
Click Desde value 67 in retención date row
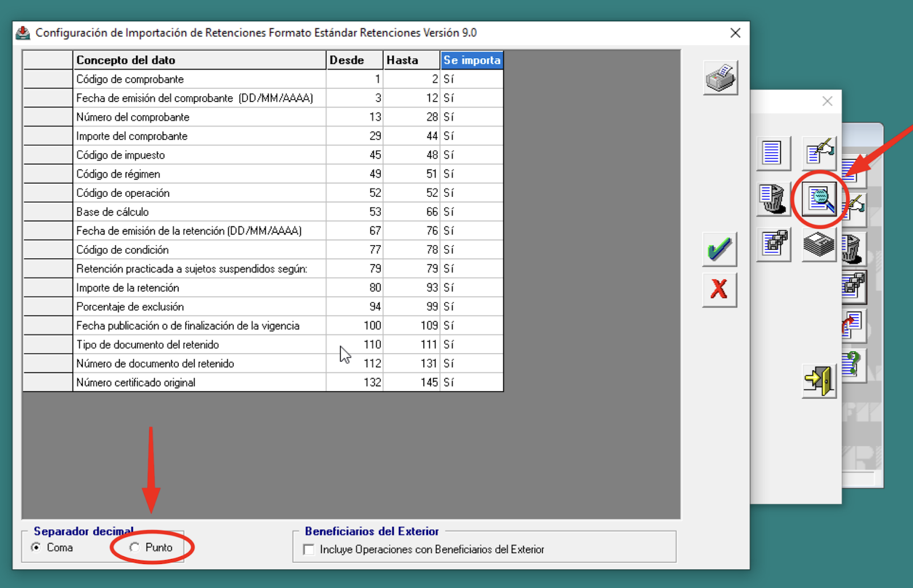[x=354, y=230]
